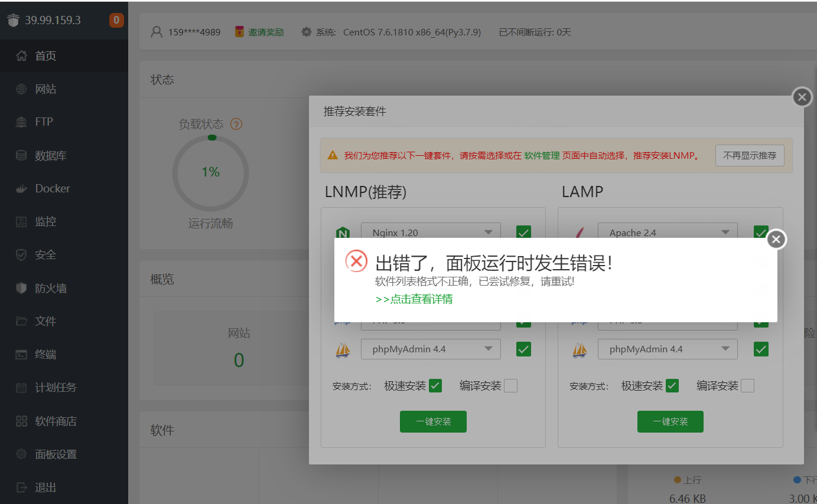Screen dimensions: 817x504
Task: Click the 网站 count 0 in 概览
Action: click(239, 360)
